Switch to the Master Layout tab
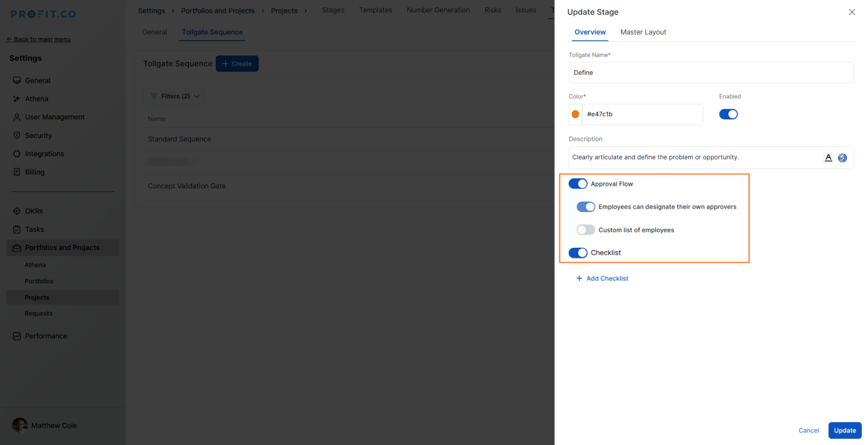The image size is (868, 445). pyautogui.click(x=643, y=32)
